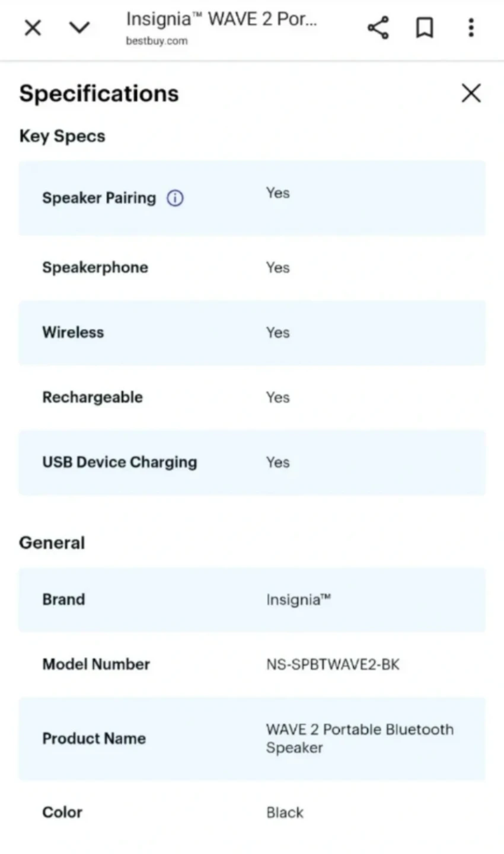Viewport: 504px width, 854px height.
Task: Tap model number NS-SPBTWAVE2-BK
Action: pyautogui.click(x=333, y=664)
